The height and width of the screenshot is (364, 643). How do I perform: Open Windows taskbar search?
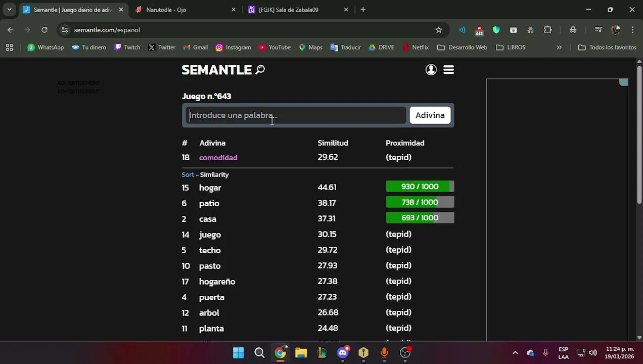[x=259, y=353]
